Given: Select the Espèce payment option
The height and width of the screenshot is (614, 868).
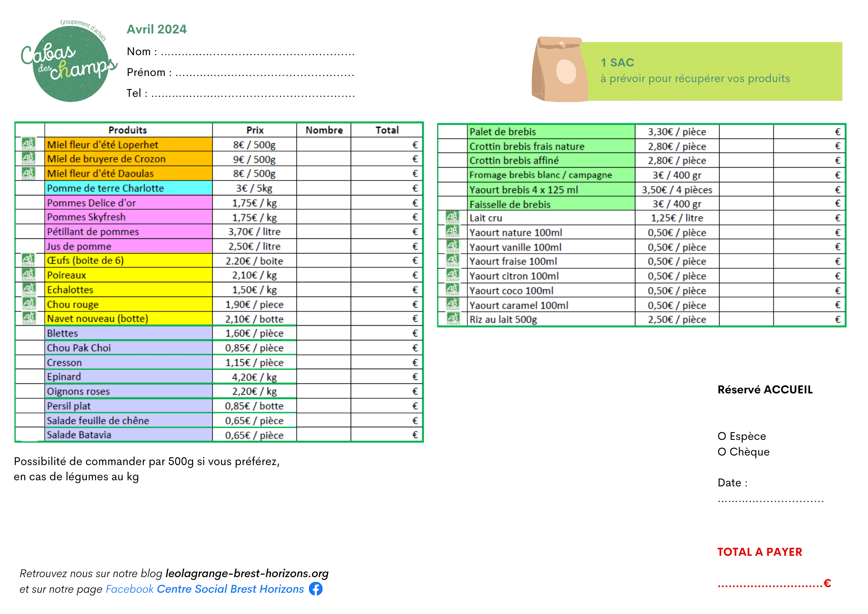Looking at the screenshot, I should point(722,436).
